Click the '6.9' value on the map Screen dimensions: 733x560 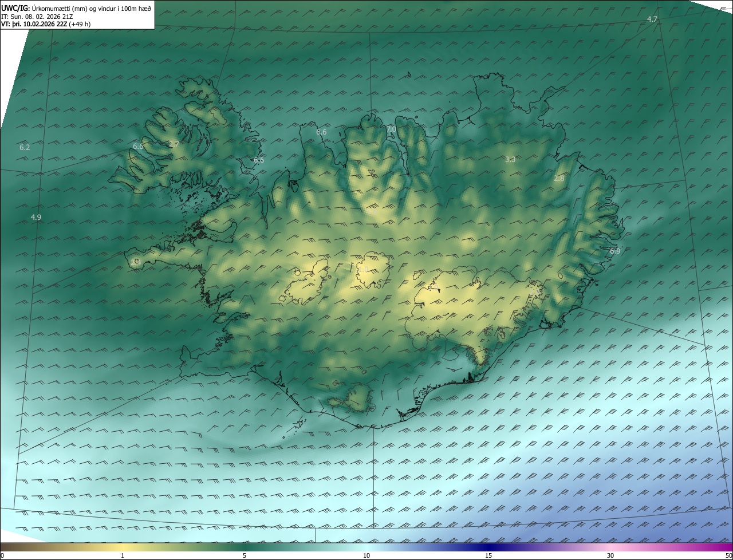pos(615,251)
